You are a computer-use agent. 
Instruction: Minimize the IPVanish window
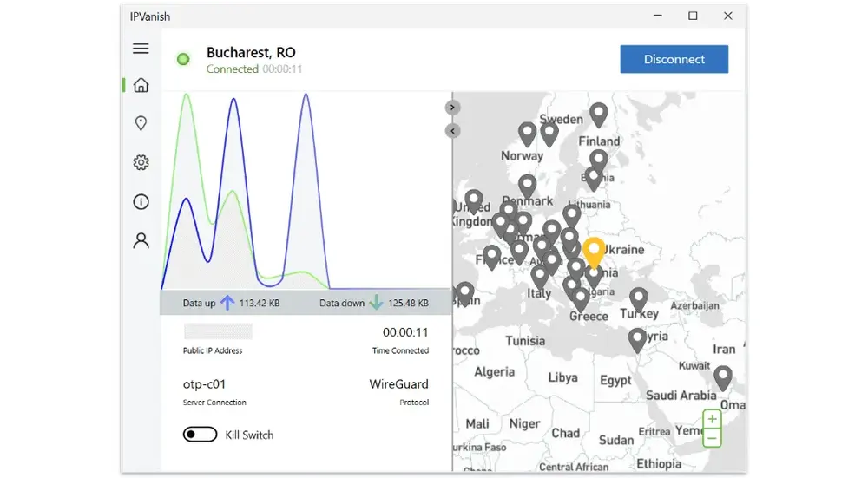point(658,16)
